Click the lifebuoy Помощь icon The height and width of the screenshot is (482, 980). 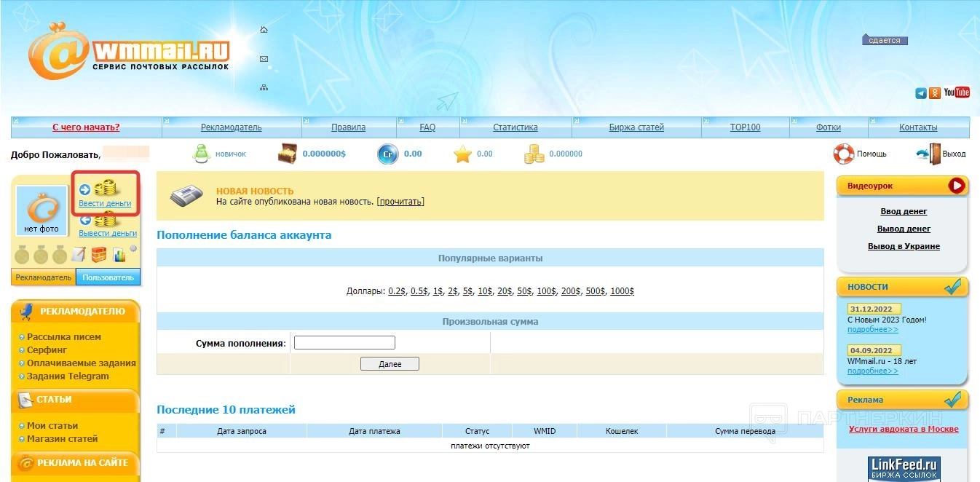[x=844, y=154]
